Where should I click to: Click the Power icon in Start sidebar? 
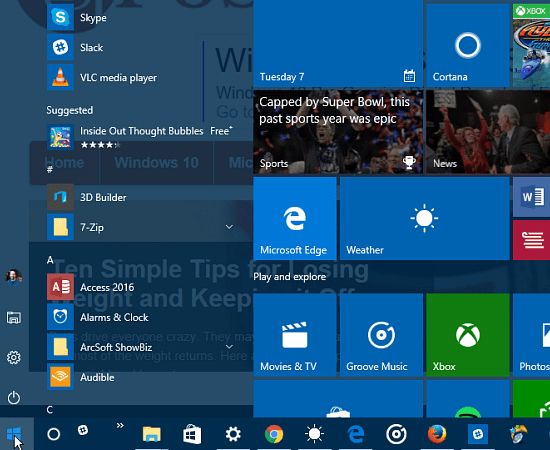coord(14,397)
